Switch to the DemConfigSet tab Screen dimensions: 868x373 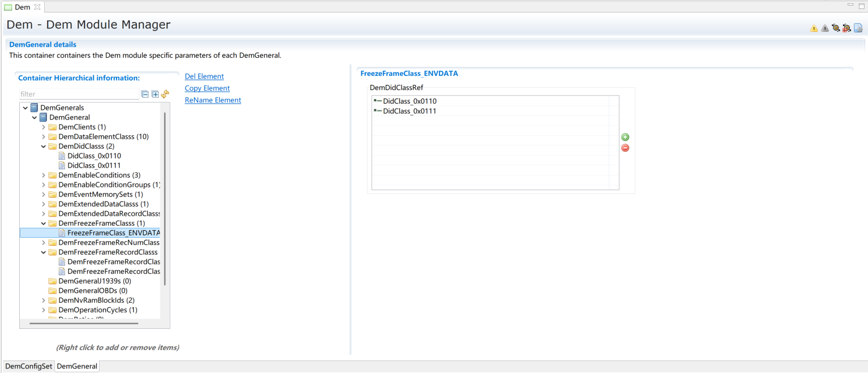click(29, 366)
